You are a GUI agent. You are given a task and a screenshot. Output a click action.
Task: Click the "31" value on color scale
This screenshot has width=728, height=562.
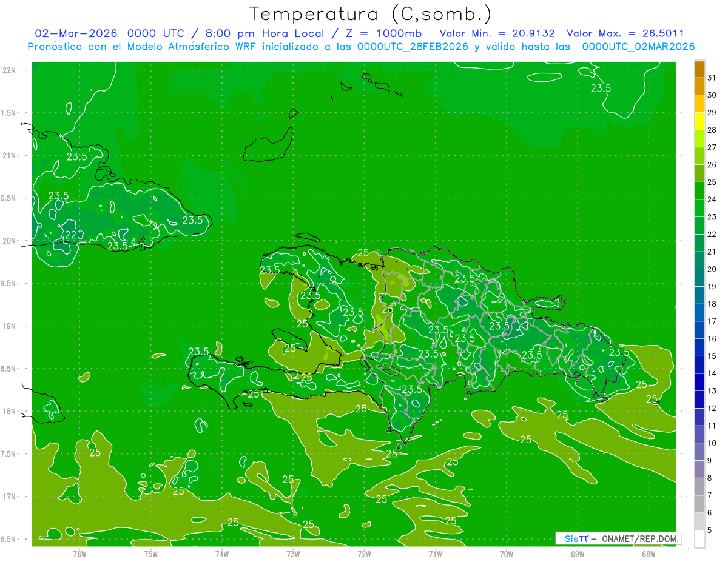click(712, 77)
